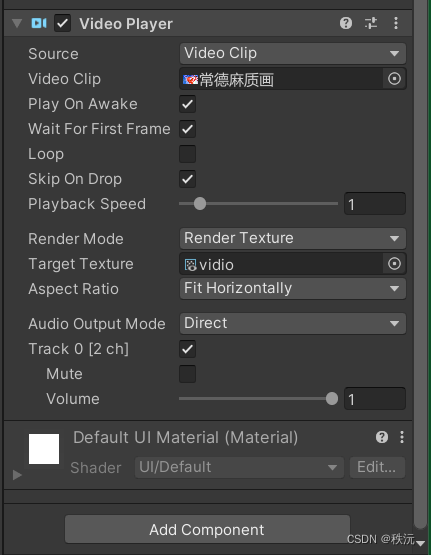
Task: Disable Track 0 [2 ch] checkbox
Action: tap(188, 349)
